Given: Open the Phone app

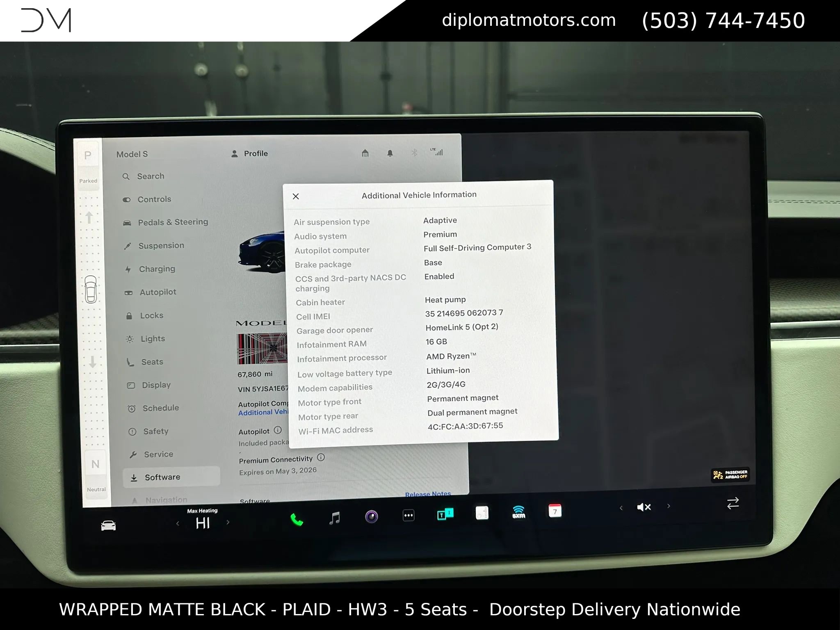Looking at the screenshot, I should pyautogui.click(x=297, y=520).
